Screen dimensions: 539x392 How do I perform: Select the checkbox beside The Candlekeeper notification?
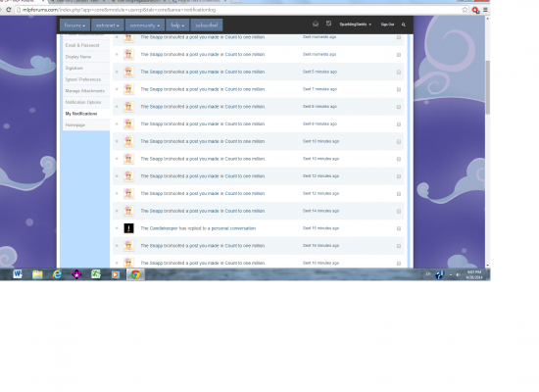(399, 228)
